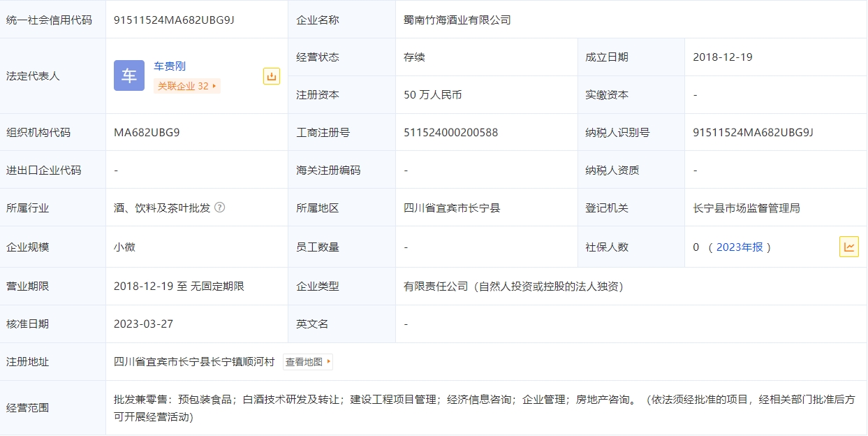Screen dimensions: 868x436
Task: Click the 纳税人资质 label
Action: pyautogui.click(x=612, y=170)
